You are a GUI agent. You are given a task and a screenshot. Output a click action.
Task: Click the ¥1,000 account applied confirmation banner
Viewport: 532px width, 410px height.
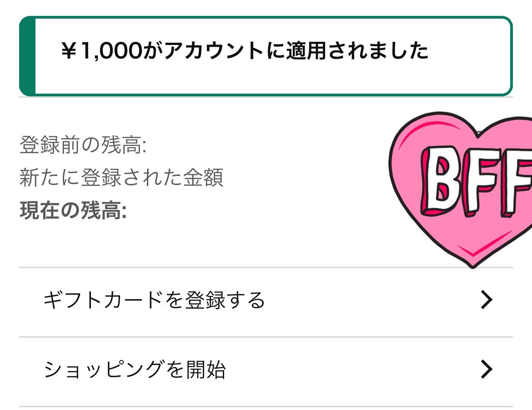266,56
